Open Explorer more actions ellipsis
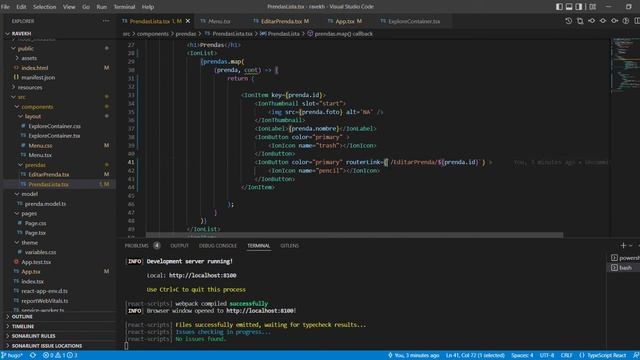The height and width of the screenshot is (360, 640). click(x=106, y=21)
